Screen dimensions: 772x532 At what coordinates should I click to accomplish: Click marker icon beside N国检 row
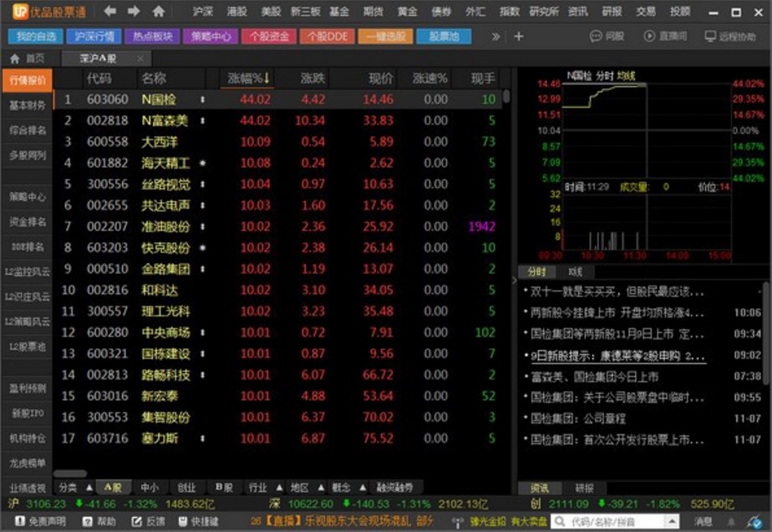[202, 99]
